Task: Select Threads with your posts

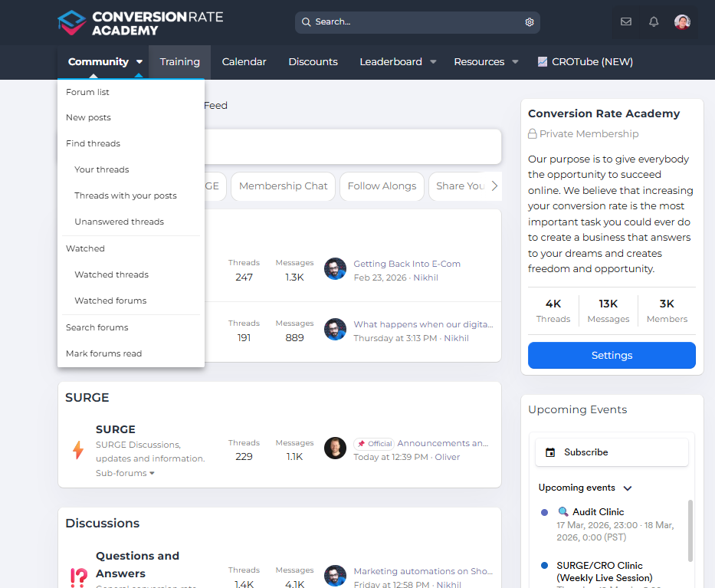Action: pyautogui.click(x=131, y=195)
